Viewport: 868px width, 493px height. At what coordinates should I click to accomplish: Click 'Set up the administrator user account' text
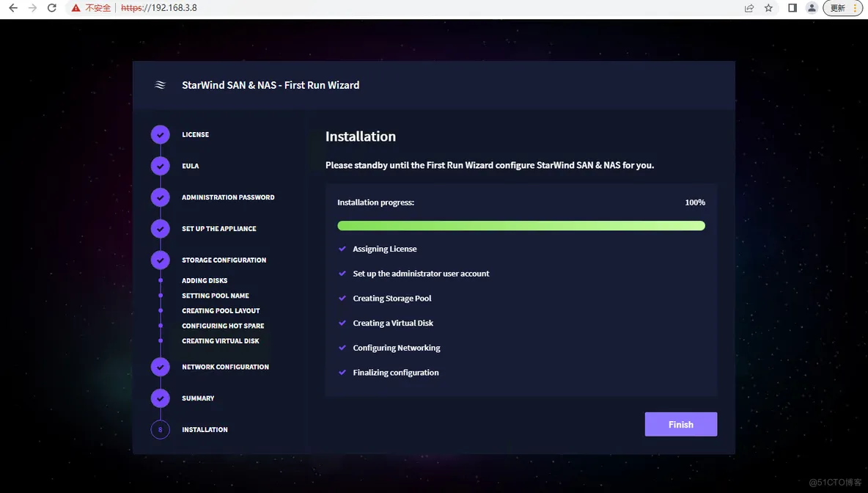pyautogui.click(x=421, y=274)
